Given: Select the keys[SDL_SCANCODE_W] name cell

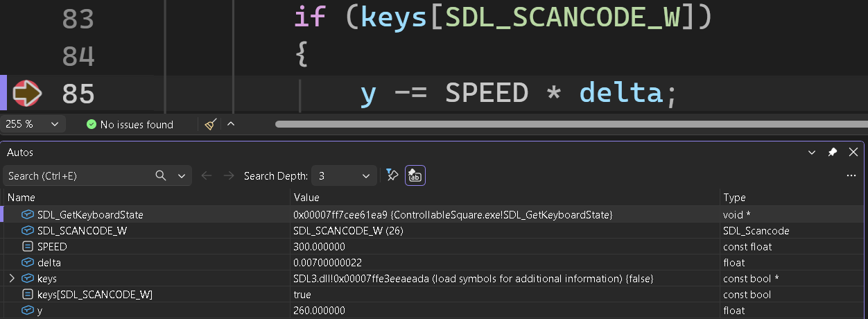Looking at the screenshot, I should click(95, 295).
